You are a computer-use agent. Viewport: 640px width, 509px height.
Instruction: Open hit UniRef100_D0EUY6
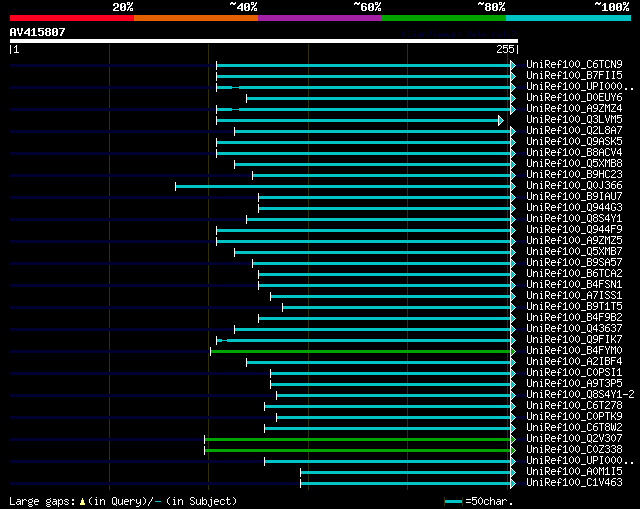[x=574, y=98]
